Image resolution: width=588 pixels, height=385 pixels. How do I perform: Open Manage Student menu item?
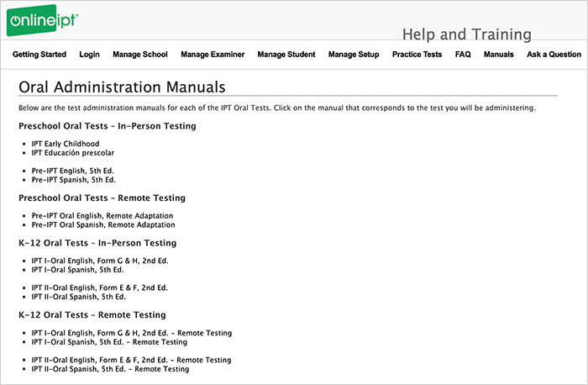tap(286, 55)
